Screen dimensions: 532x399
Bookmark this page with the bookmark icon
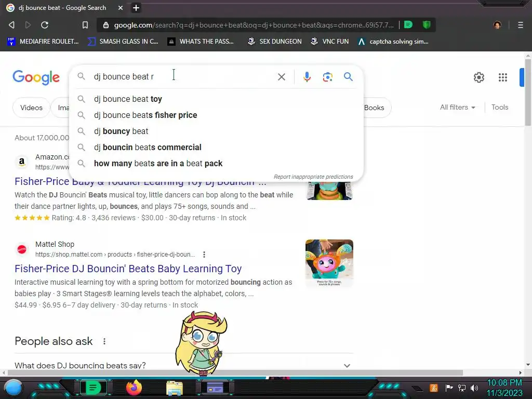[85, 25]
